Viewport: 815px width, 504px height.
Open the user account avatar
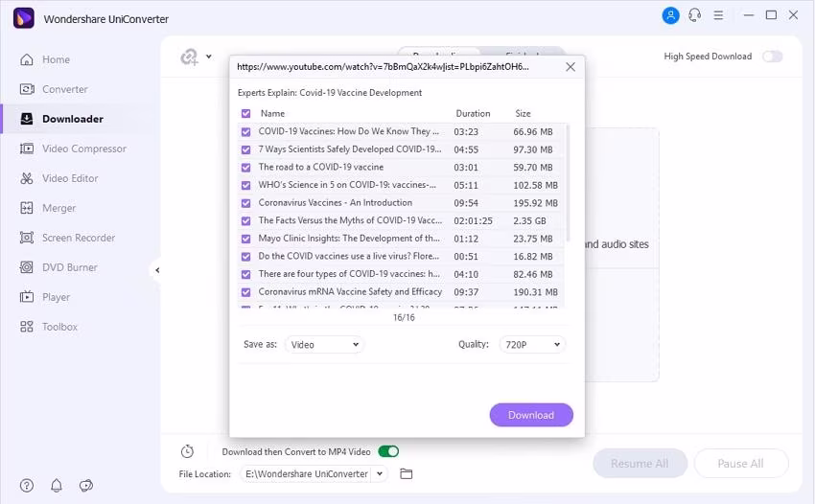[x=670, y=15]
